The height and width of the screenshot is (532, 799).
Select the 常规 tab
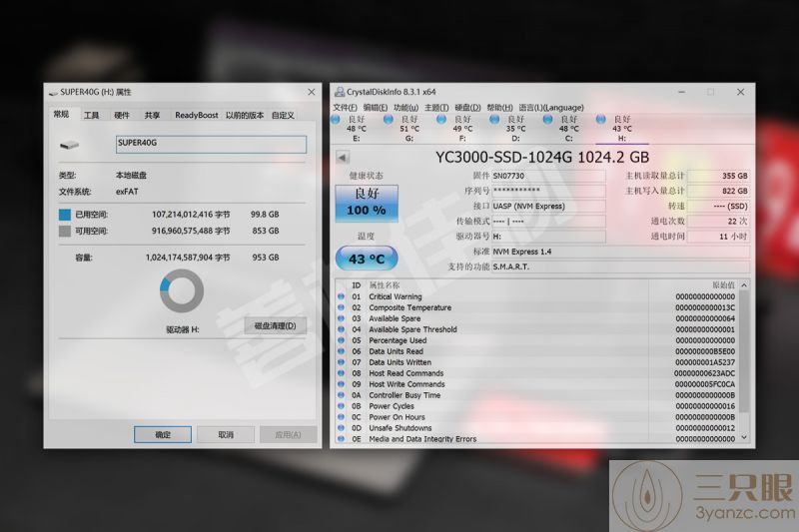(61, 115)
